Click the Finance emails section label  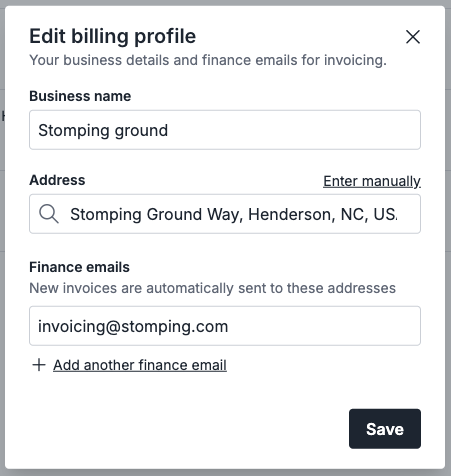point(79,267)
